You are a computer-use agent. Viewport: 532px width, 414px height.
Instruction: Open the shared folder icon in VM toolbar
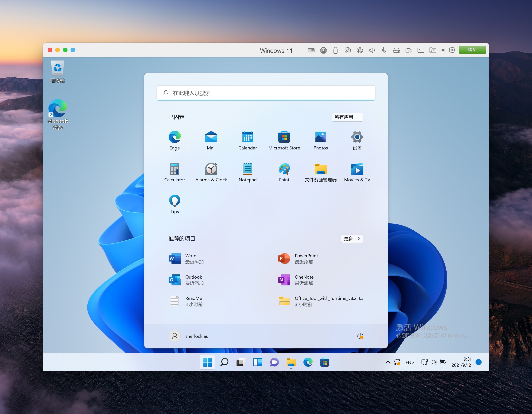coord(433,50)
